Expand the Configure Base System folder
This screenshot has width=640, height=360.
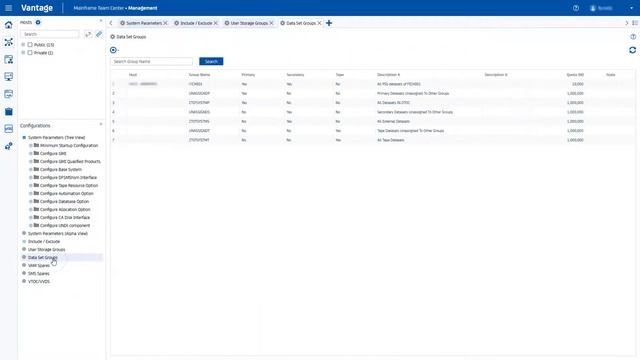click(x=31, y=169)
